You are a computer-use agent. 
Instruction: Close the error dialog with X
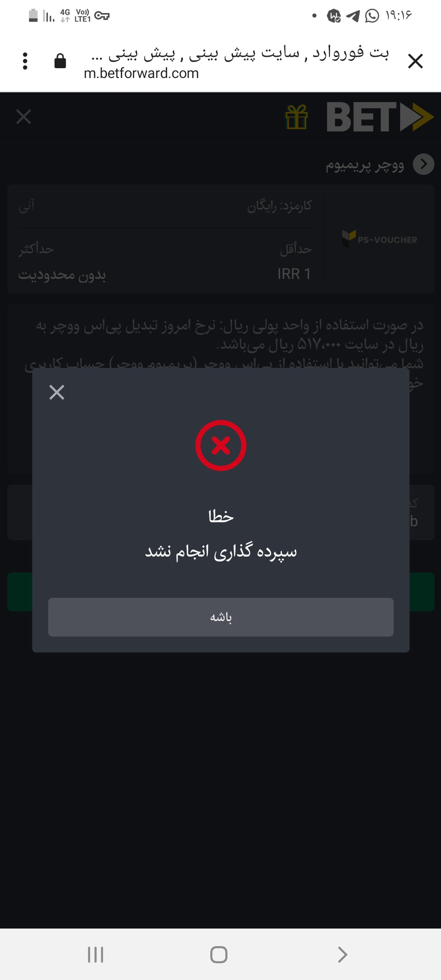click(x=57, y=392)
